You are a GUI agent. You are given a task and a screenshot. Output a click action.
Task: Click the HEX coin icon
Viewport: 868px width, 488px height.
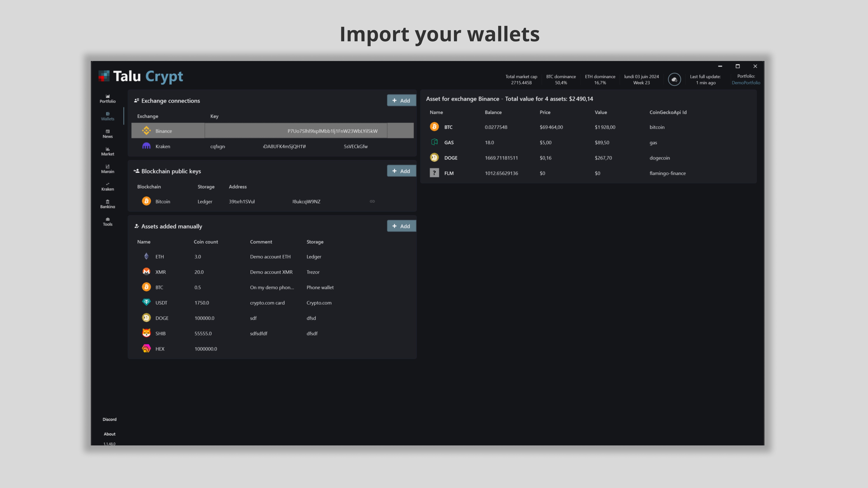pyautogui.click(x=146, y=349)
